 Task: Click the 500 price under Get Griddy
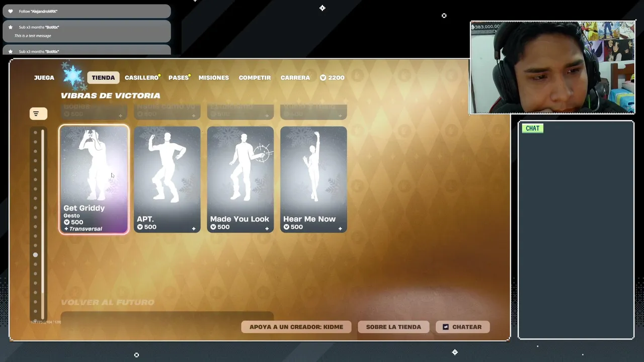[x=73, y=222]
